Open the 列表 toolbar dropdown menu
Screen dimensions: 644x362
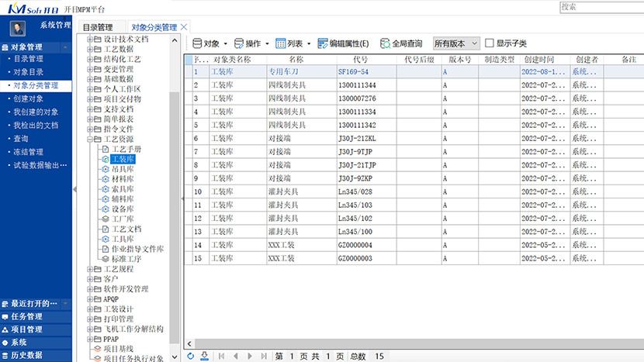coord(293,44)
